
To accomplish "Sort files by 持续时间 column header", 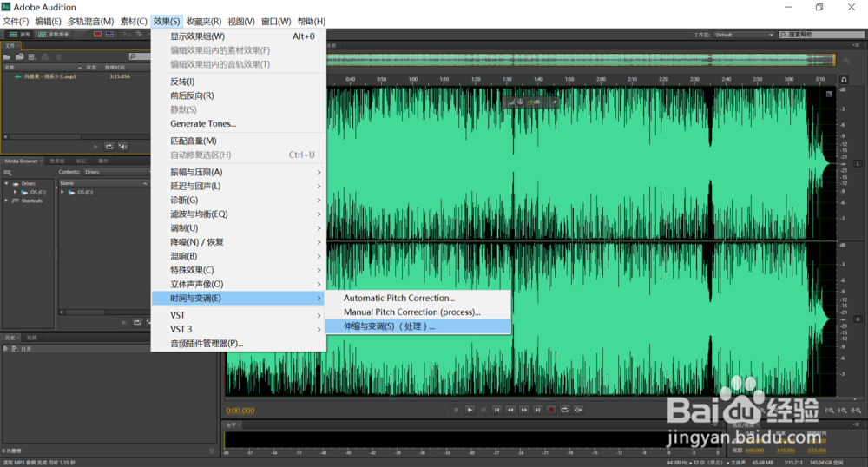I will (x=115, y=68).
